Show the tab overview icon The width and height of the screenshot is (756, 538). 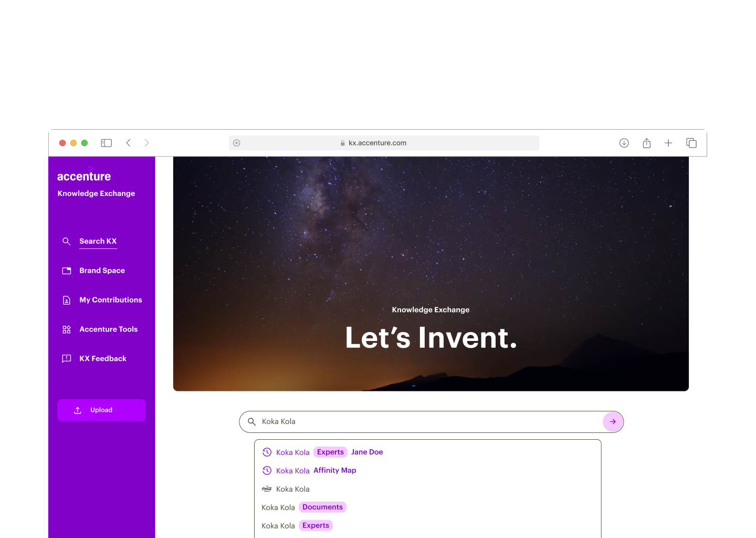[691, 143]
